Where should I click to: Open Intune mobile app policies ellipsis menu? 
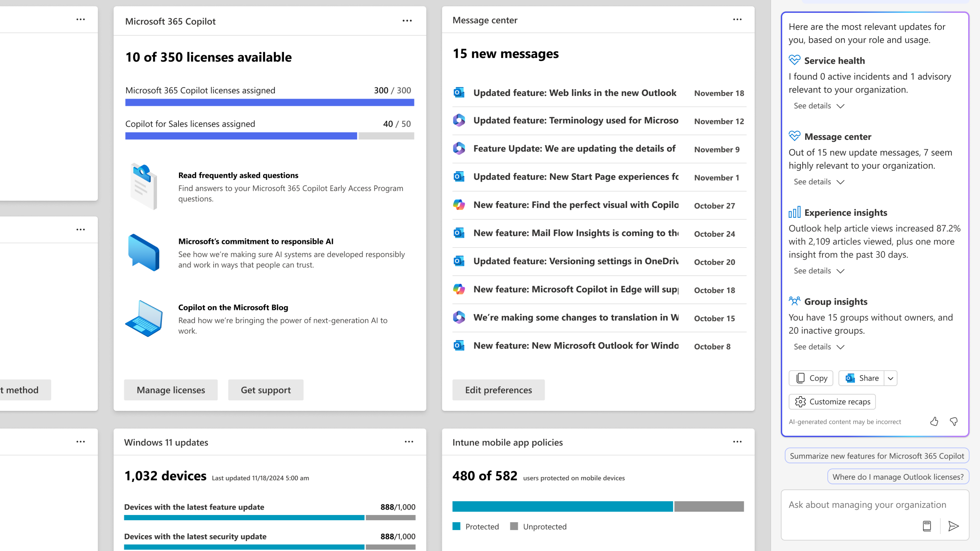[x=737, y=442]
